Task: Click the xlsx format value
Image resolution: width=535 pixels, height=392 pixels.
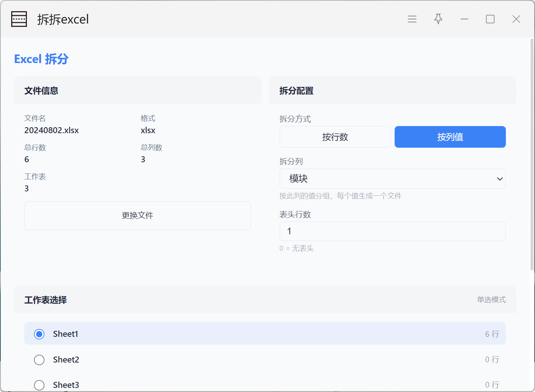Action: (148, 130)
